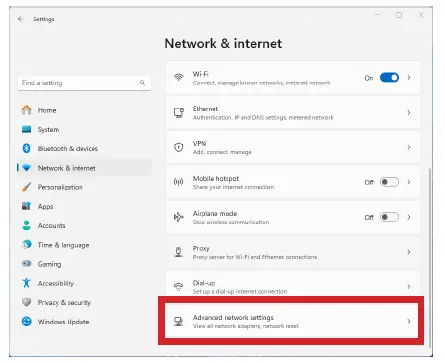Screen dimensions: 445x363
Task: Click the Advanced network settings icon
Action: pyautogui.click(x=179, y=321)
